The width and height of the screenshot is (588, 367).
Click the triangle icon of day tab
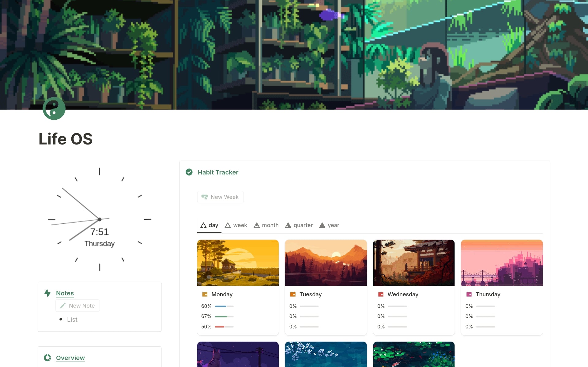[203, 225]
